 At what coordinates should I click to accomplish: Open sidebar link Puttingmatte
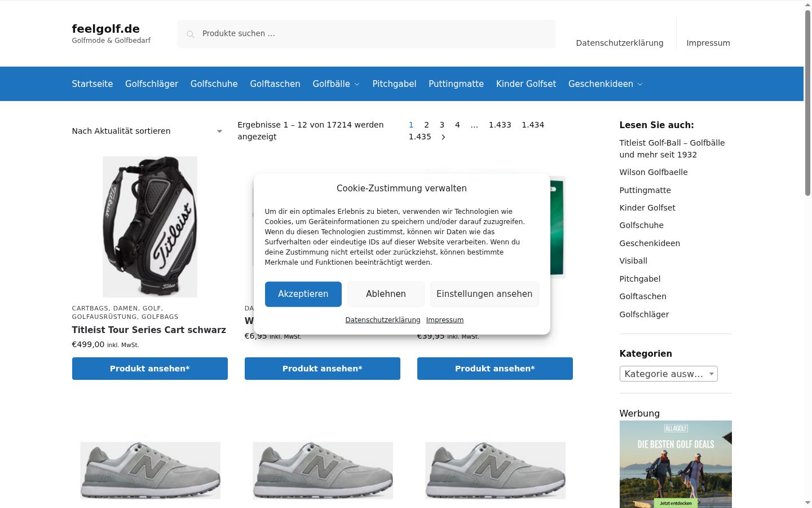(x=645, y=190)
